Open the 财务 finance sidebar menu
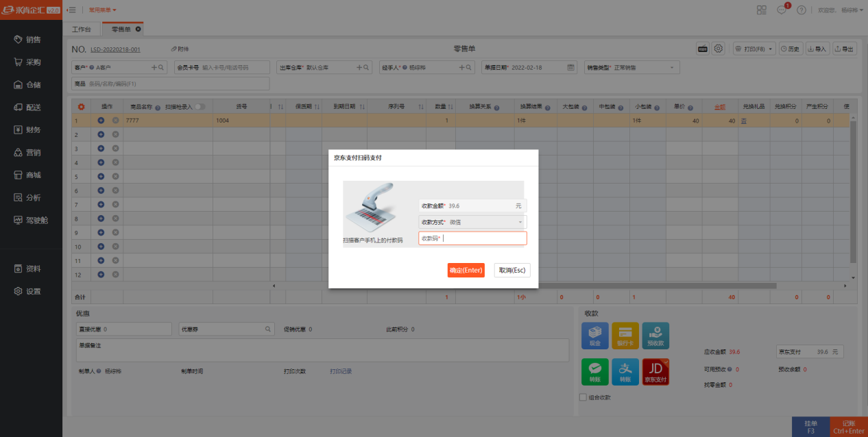The image size is (868, 437). coord(32,129)
